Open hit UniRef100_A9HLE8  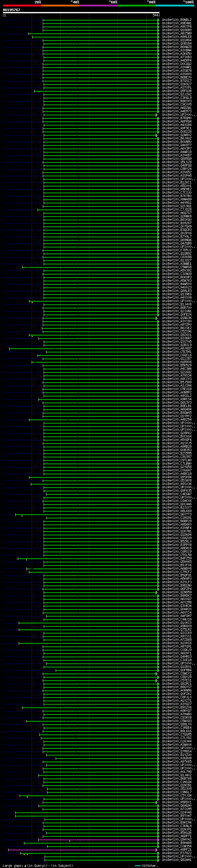(176, 37)
